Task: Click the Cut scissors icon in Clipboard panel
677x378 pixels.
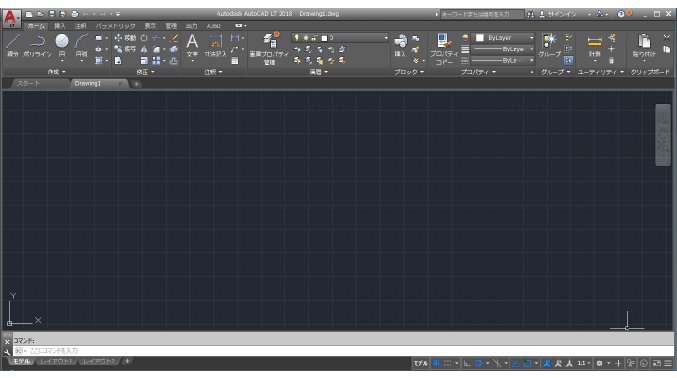Action: [x=667, y=38]
